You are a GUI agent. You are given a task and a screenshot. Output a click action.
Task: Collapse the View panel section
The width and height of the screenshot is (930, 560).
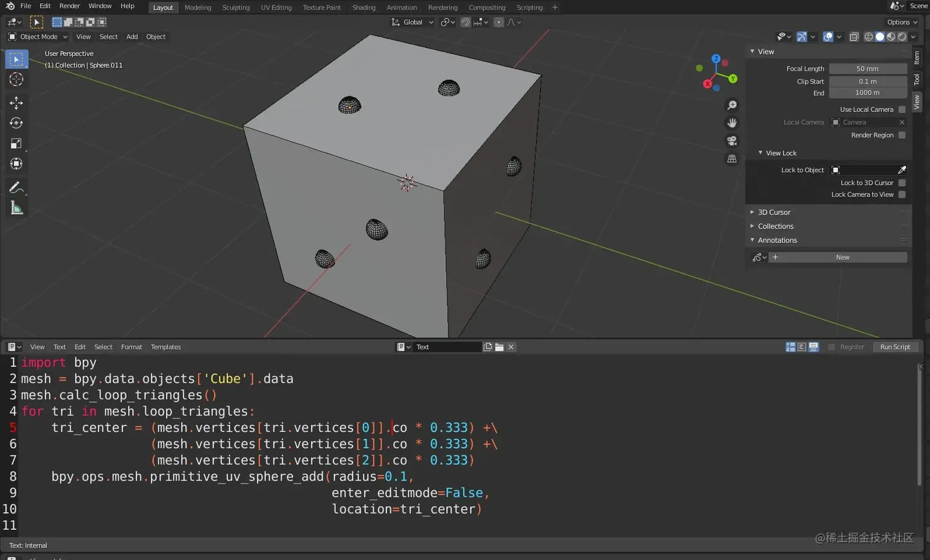pyautogui.click(x=765, y=51)
